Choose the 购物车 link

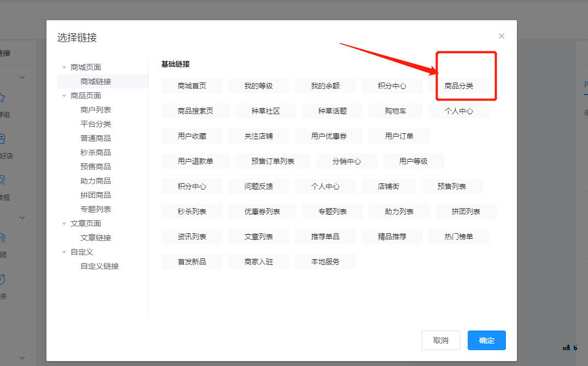395,111
